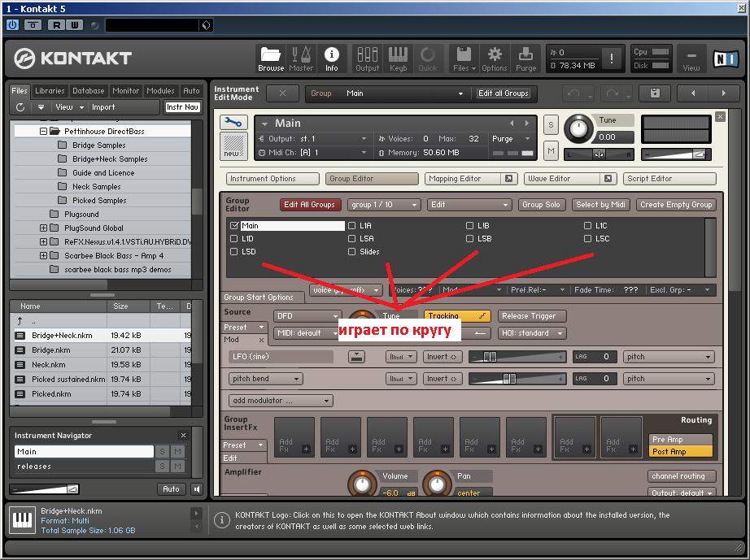Select the Bridge.nkm file in list
The height and width of the screenshot is (560, 750).
point(50,350)
